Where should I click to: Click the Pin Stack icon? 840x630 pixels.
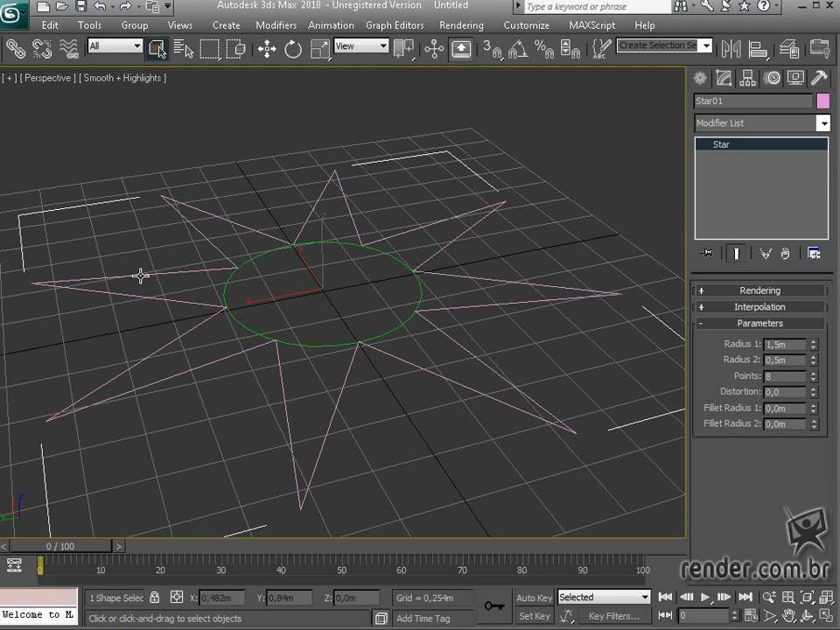tap(707, 254)
